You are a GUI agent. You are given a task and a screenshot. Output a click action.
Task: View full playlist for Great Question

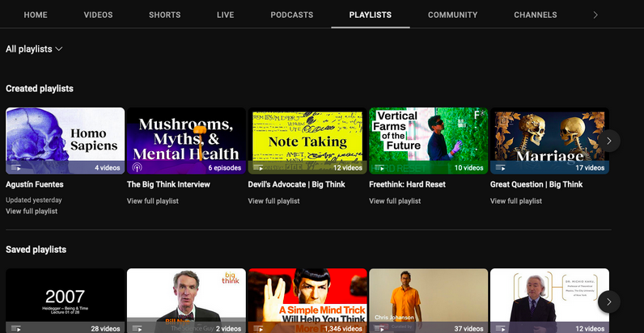[516, 201]
